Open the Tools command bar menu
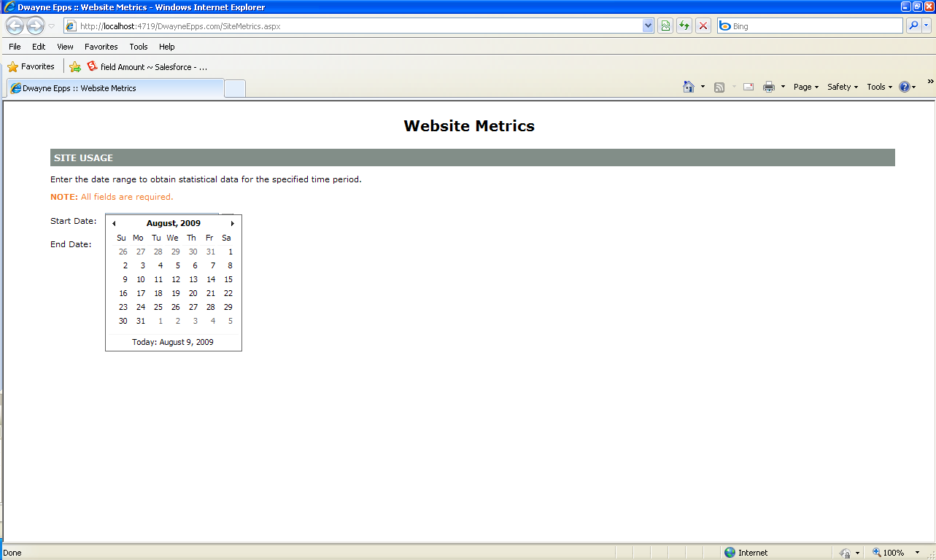Image resolution: width=936 pixels, height=560 pixels. point(879,87)
